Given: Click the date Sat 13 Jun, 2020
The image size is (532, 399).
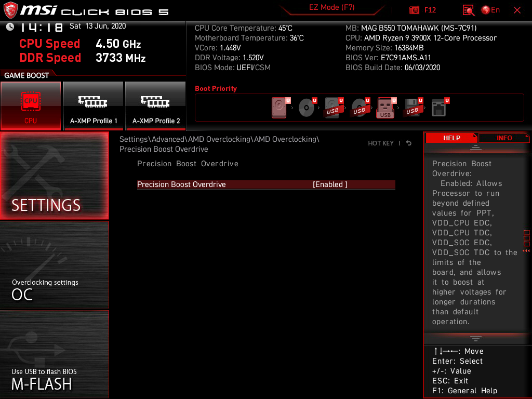Looking at the screenshot, I should pyautogui.click(x=98, y=26).
